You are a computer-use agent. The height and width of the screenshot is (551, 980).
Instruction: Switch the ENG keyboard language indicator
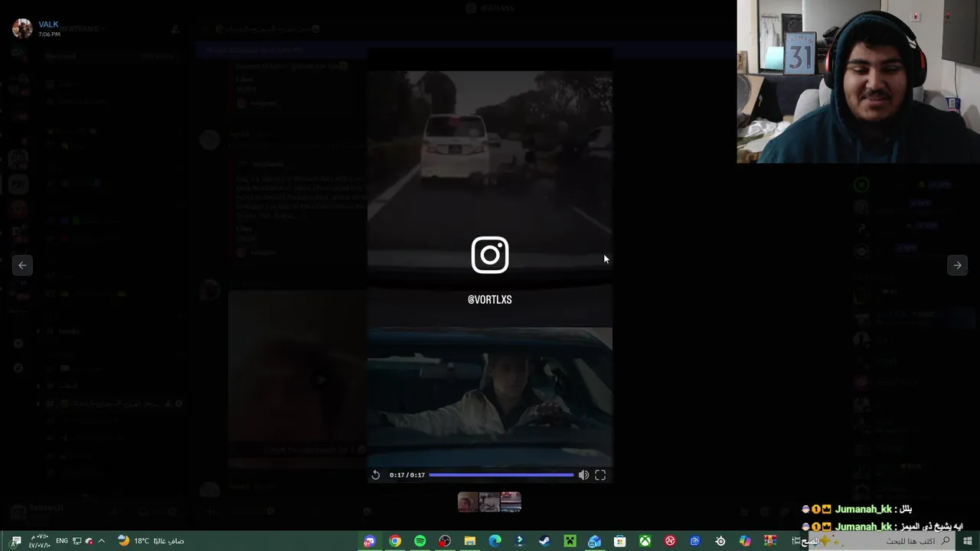(62, 541)
